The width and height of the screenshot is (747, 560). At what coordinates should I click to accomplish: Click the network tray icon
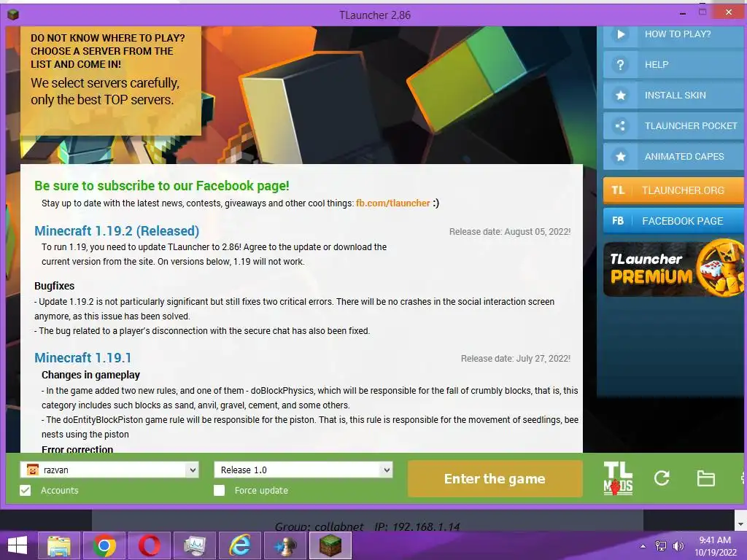pos(661,546)
